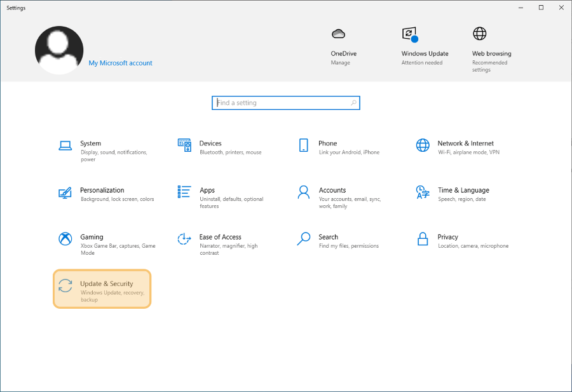Click 'Background, lock screen, colors' description

tap(118, 199)
